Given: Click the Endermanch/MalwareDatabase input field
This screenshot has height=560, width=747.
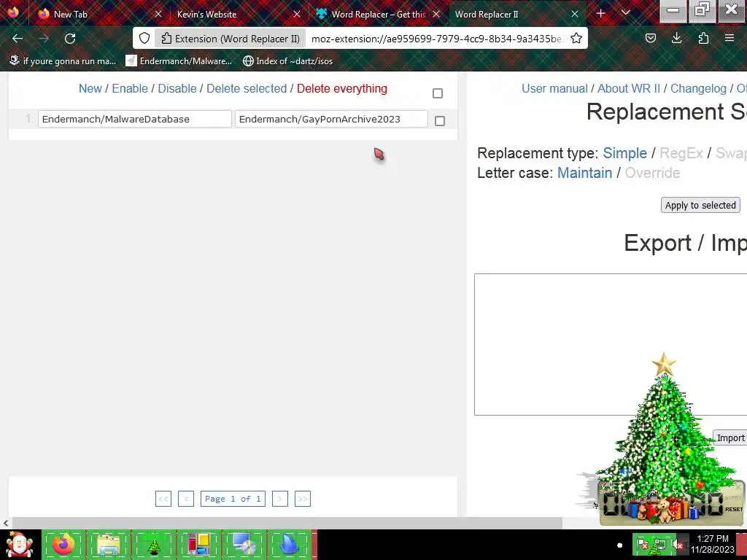Looking at the screenshot, I should 135,119.
